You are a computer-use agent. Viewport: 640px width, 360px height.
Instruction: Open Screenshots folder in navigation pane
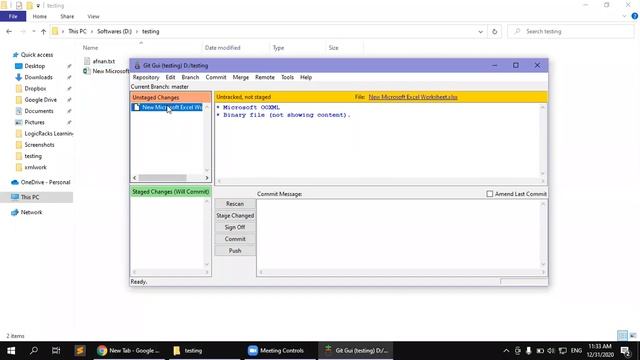click(x=39, y=145)
